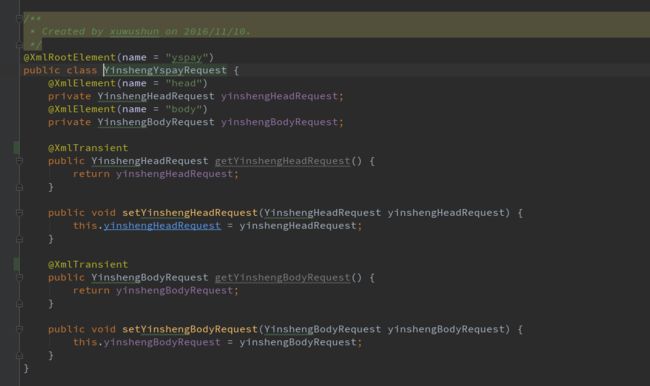Click yinshengHeadRequest field name in private declaration
This screenshot has width=650, height=386.
click(x=279, y=96)
